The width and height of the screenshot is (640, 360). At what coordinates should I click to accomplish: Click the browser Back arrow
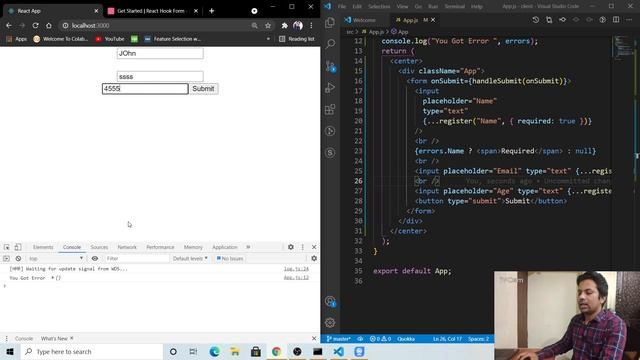point(9,25)
